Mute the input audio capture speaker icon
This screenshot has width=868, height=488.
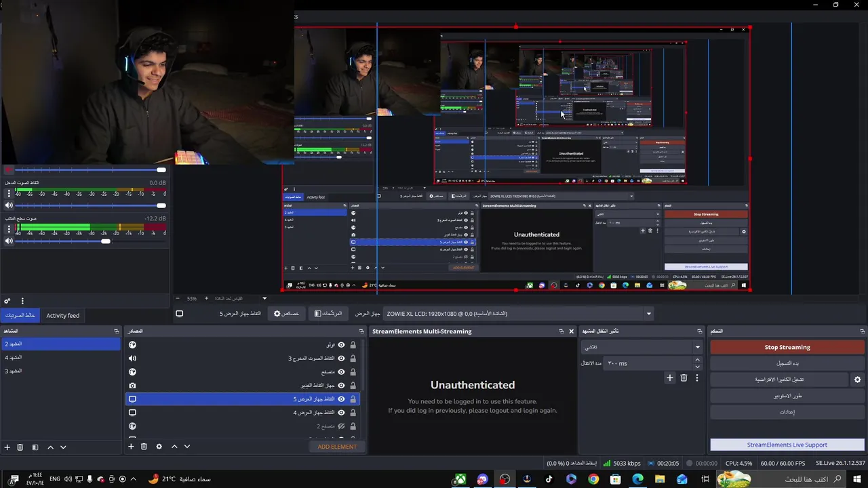click(9, 205)
